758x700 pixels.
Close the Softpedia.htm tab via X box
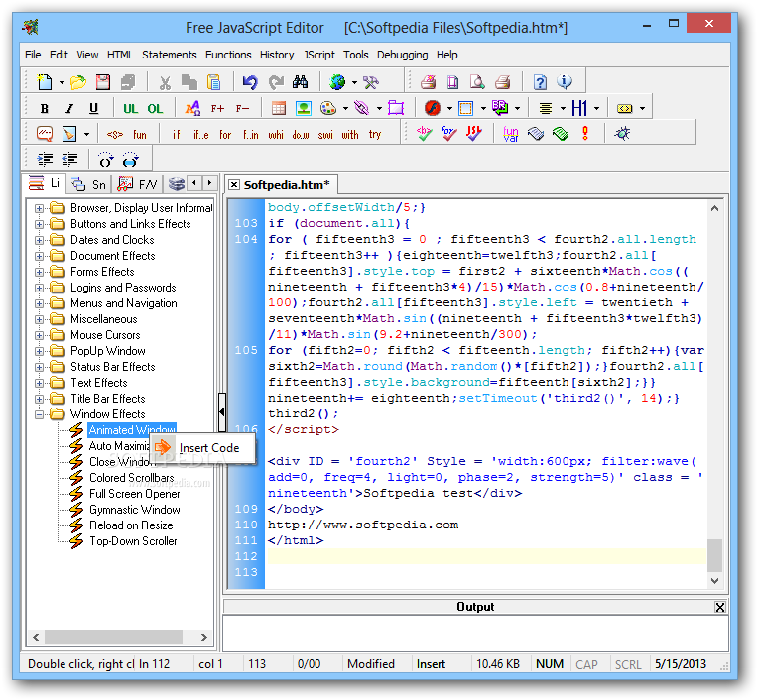pos(234,185)
